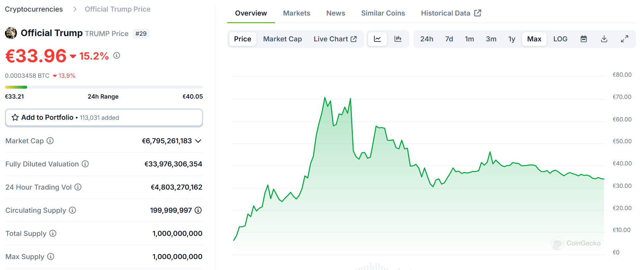Click the download chart data icon
This screenshot has width=644, height=270.
click(604, 39)
